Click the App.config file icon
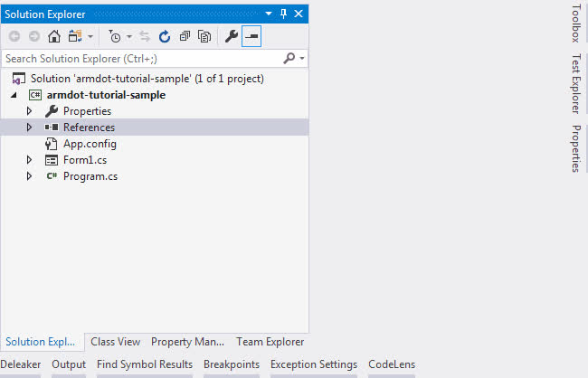Viewport: 588px width, 378px height. [x=51, y=144]
